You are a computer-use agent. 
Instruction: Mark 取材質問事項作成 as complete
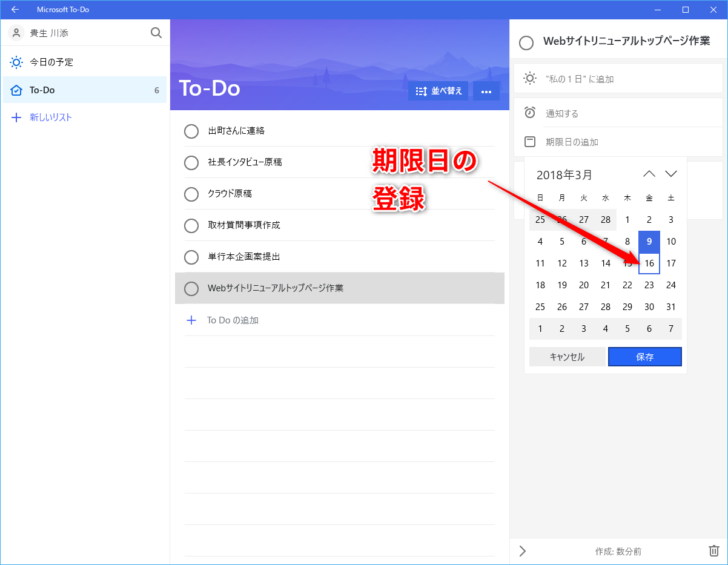(191, 226)
